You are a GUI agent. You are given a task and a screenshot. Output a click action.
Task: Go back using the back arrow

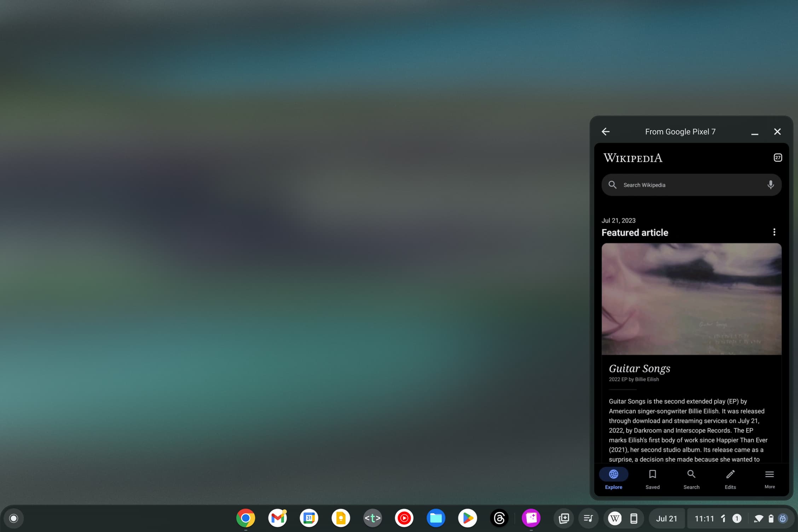[606, 131]
